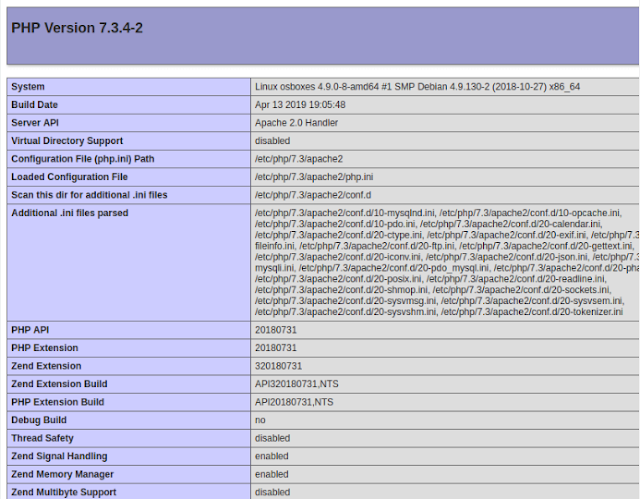Select the Zend Extension Build label

click(x=59, y=384)
